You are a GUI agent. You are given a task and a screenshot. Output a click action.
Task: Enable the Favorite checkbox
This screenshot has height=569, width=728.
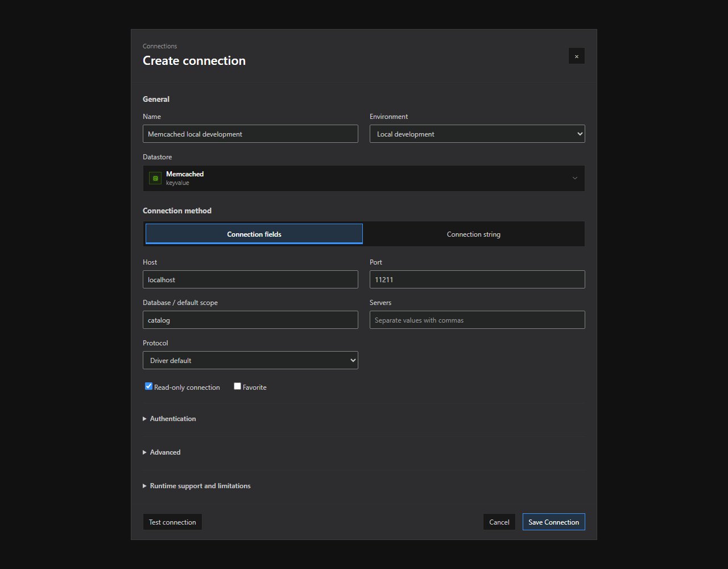[238, 386]
